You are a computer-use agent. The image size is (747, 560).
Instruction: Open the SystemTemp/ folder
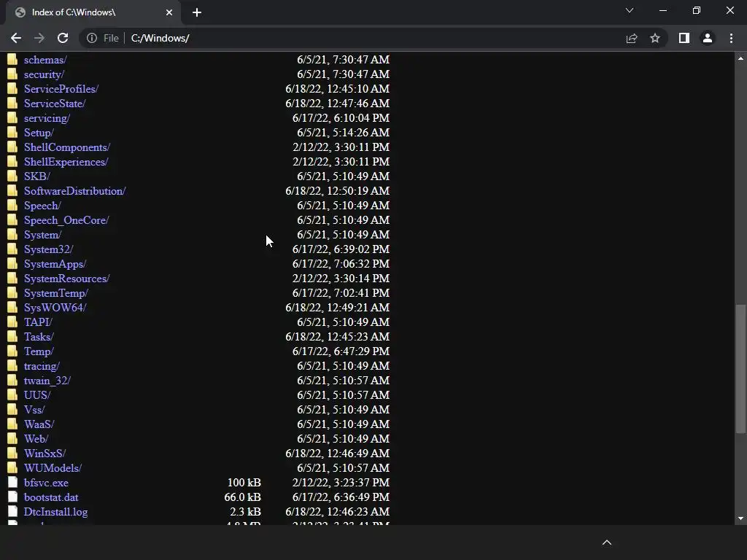coord(56,293)
